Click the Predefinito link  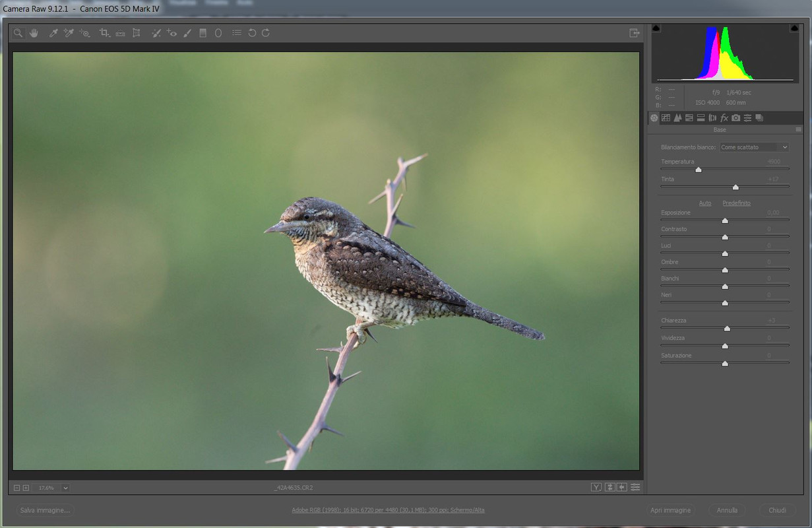(x=736, y=203)
